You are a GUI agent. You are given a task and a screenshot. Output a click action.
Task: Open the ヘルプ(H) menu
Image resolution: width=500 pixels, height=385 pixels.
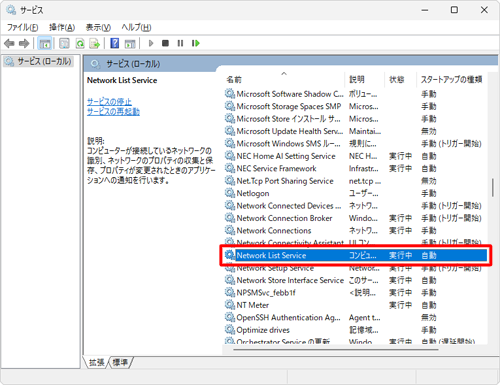pyautogui.click(x=136, y=27)
